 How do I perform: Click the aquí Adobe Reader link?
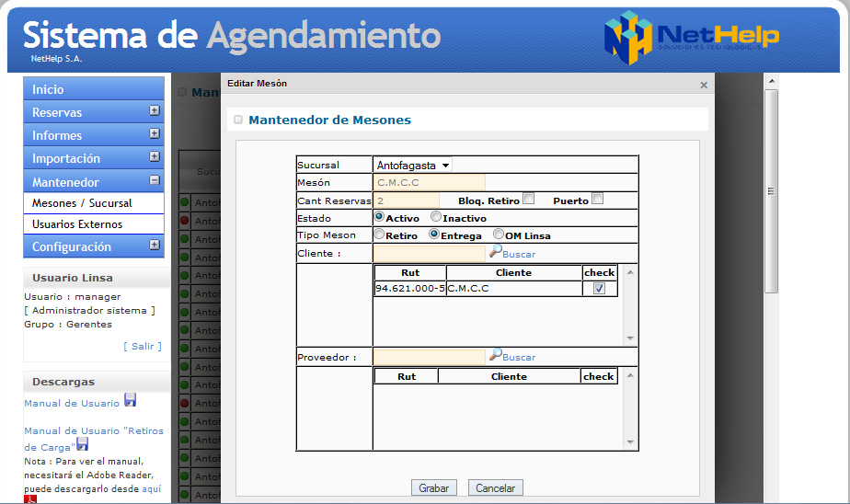[x=152, y=489]
